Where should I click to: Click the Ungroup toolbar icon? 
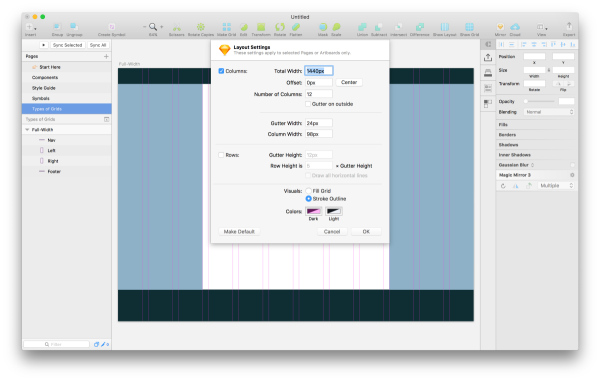coord(74,26)
